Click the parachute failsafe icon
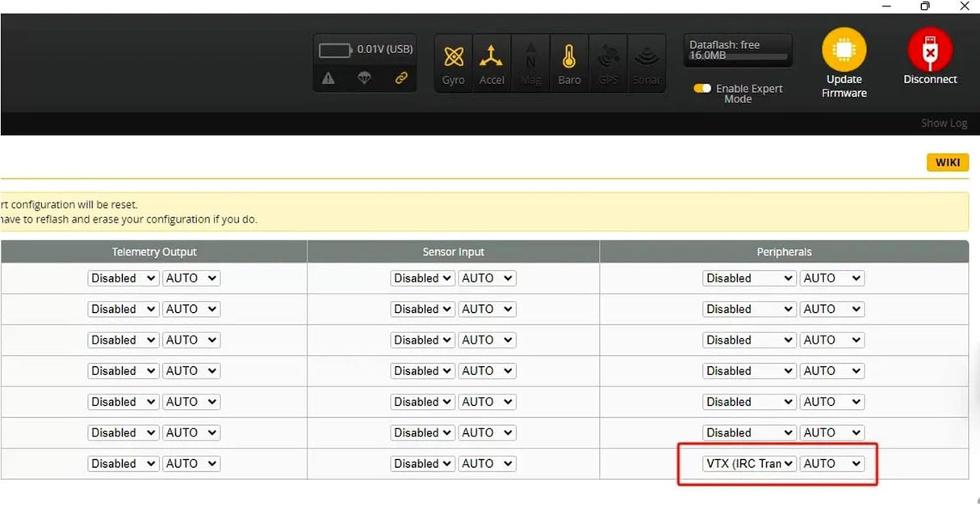 click(x=364, y=78)
